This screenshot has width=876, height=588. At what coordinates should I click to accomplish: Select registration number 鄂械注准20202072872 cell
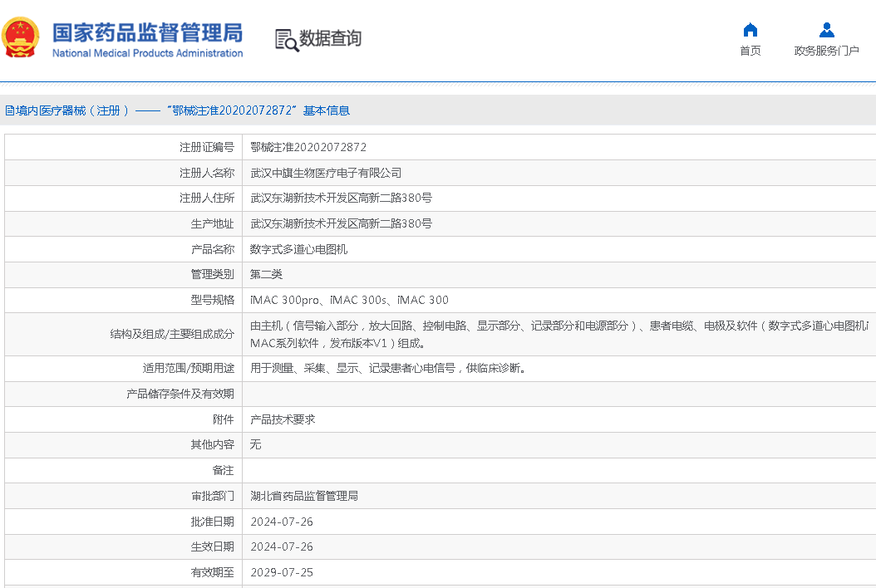(x=308, y=147)
